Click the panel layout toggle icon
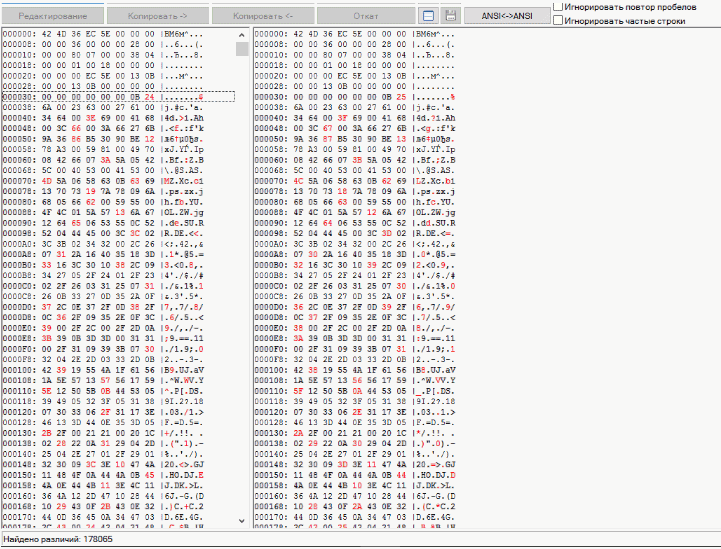 (x=428, y=16)
